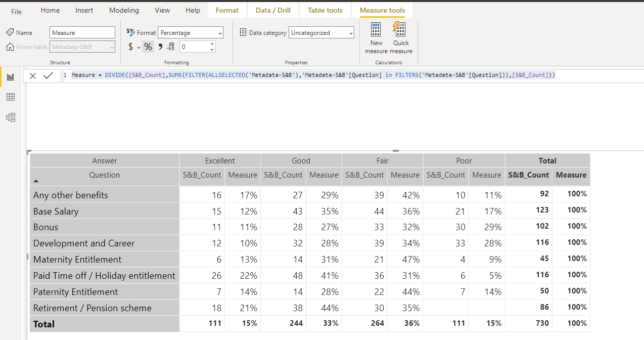Click Maternity Entitlement Fair measure 47%

pos(411,260)
